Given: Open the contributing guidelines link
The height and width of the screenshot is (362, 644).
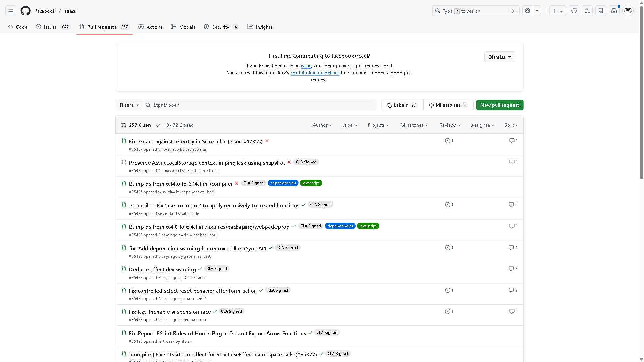Looking at the screenshot, I should [315, 73].
